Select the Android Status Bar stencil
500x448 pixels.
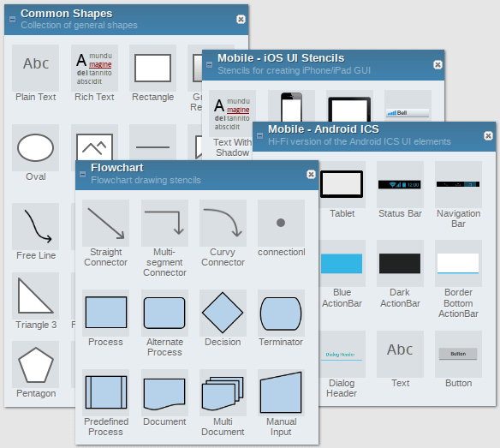tap(400, 184)
